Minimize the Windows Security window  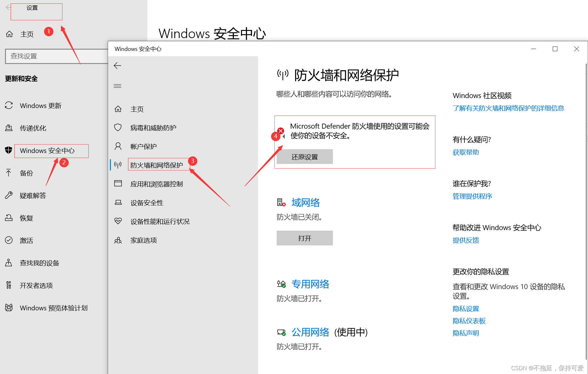pyautogui.click(x=533, y=49)
